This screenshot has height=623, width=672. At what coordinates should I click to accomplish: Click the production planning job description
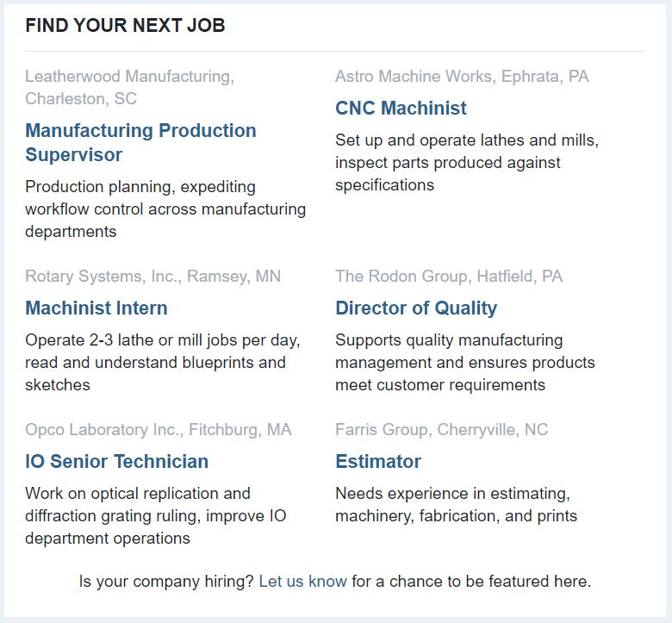[165, 209]
